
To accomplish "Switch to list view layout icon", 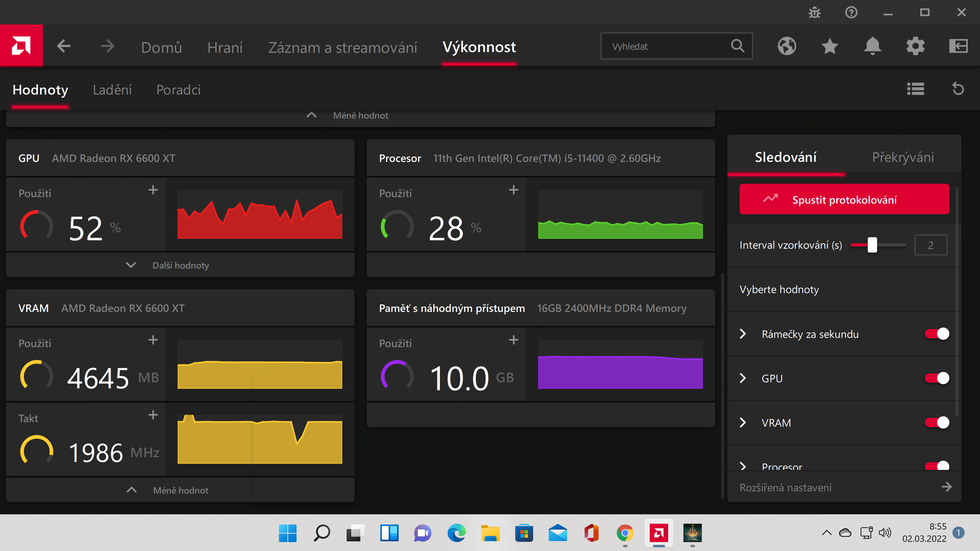I will [x=915, y=89].
